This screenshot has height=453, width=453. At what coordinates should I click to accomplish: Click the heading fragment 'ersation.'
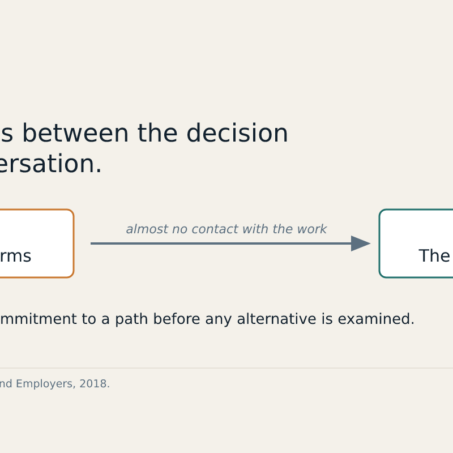pos(51,163)
